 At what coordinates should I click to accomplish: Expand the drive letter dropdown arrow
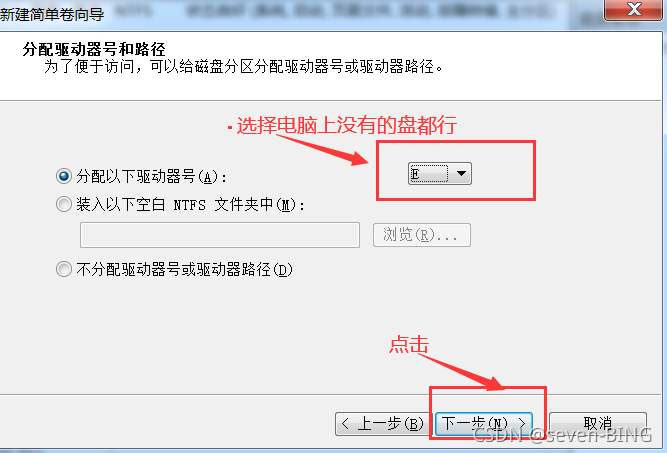coord(461,174)
